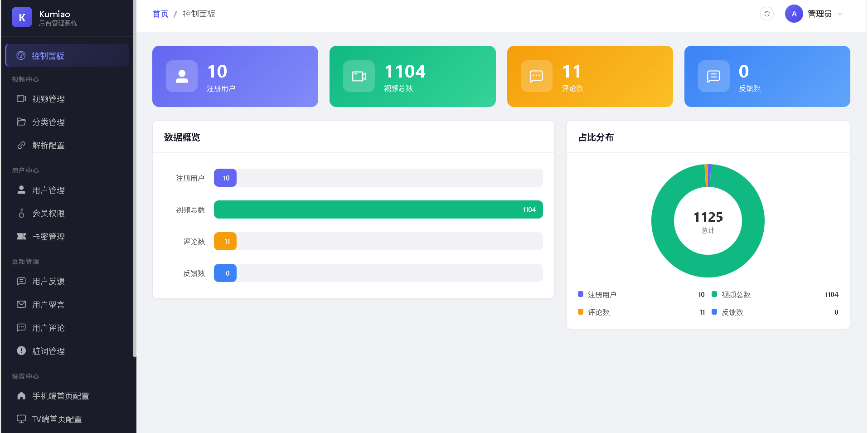Screen dimensions: 868x433
Task: Click the 控制面板 dashboard icon in sidebar
Action: (21, 56)
